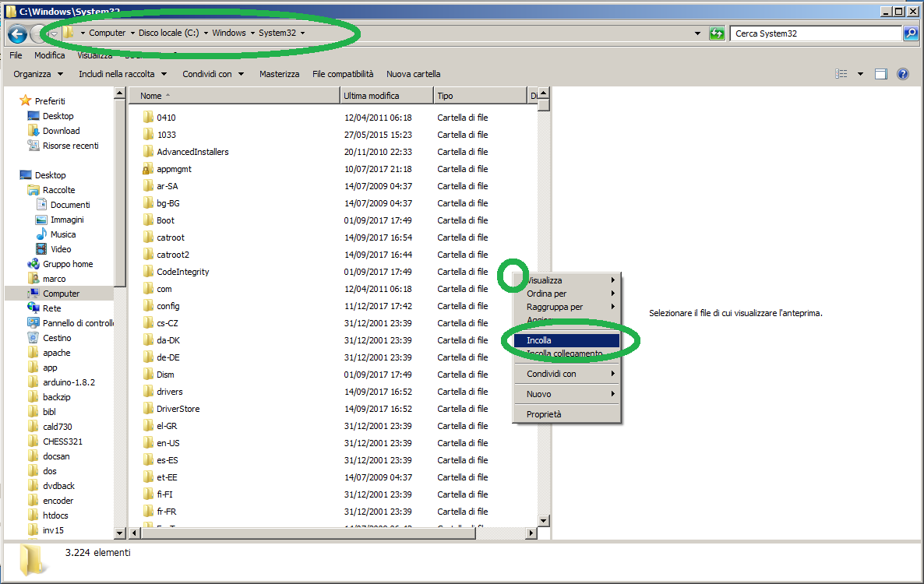Click the change view icon in toolbar
924x584 pixels.
(x=841, y=74)
